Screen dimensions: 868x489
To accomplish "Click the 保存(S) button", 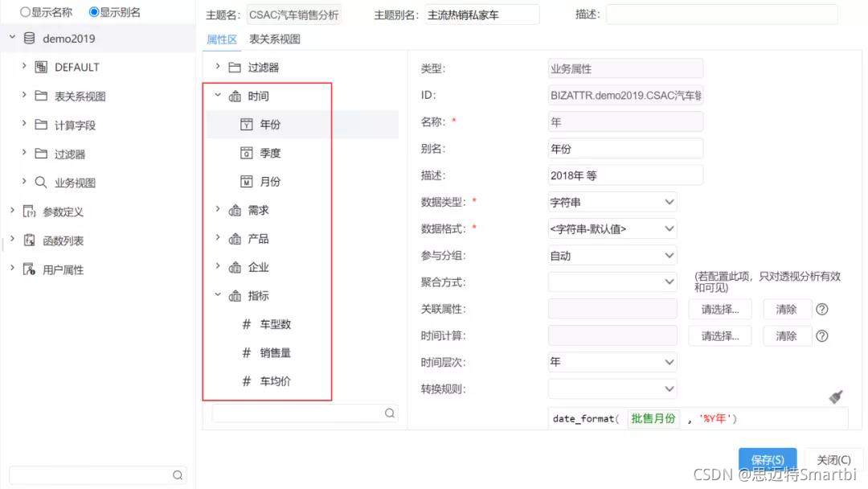I will tap(768, 459).
